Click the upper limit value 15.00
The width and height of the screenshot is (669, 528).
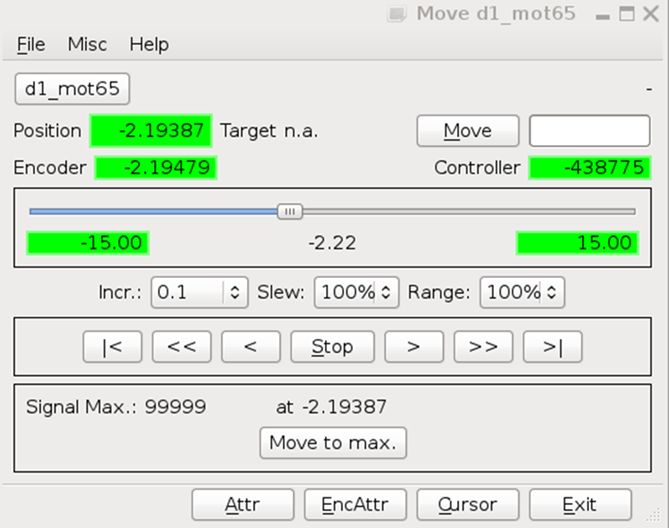coord(577,243)
